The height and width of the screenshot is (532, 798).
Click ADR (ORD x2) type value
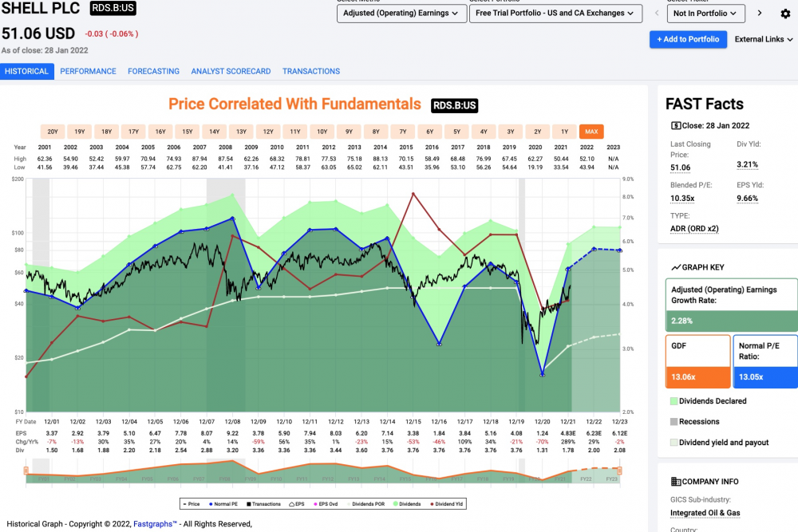[x=694, y=229]
